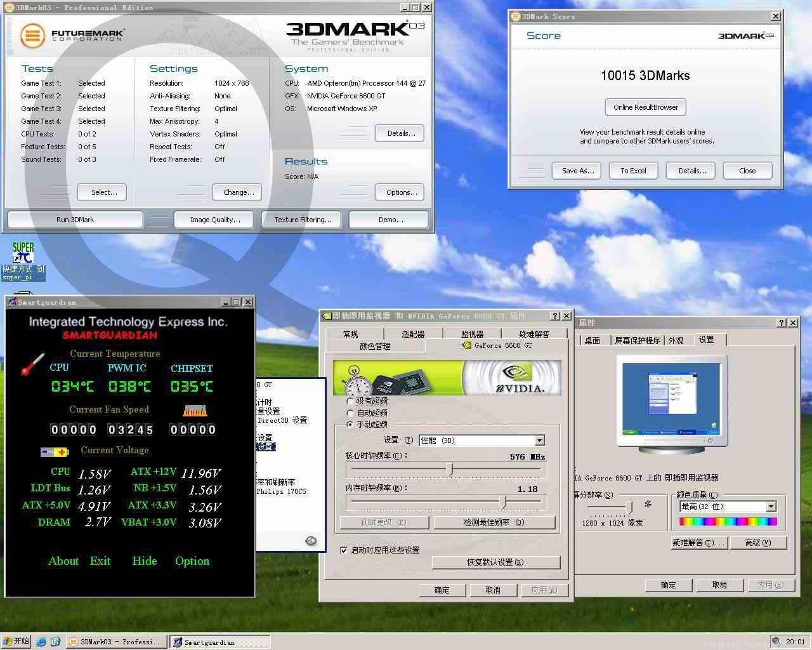Switch to the 屏幕保护程序 screensaver tab
This screenshot has width=812, height=650.
pyautogui.click(x=638, y=340)
